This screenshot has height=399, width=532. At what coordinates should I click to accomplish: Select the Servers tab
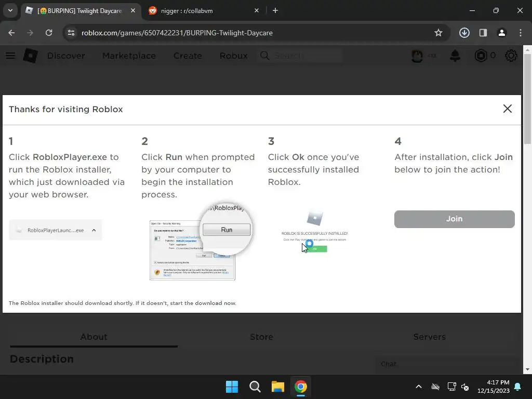click(x=429, y=337)
